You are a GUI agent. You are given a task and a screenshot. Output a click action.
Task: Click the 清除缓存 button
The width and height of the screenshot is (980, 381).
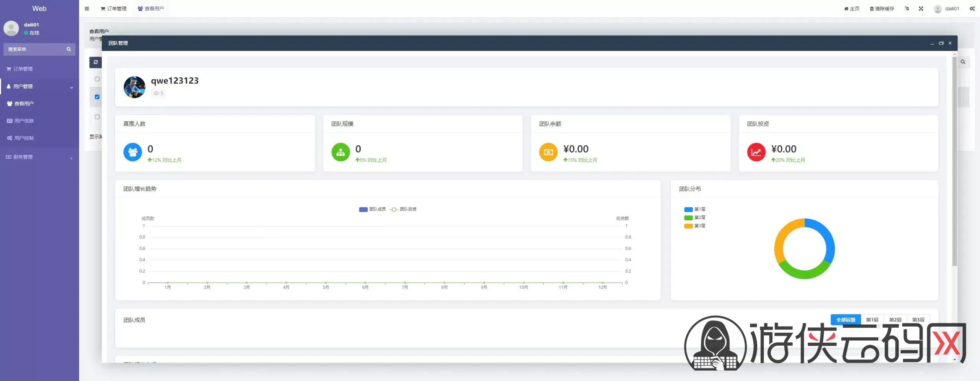(882, 8)
